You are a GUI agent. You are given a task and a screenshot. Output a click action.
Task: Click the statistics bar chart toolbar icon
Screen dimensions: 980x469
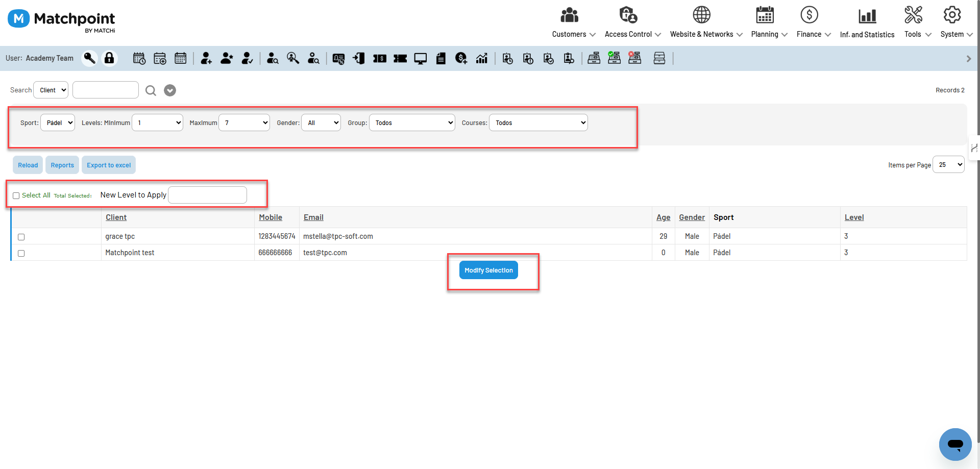click(482, 59)
